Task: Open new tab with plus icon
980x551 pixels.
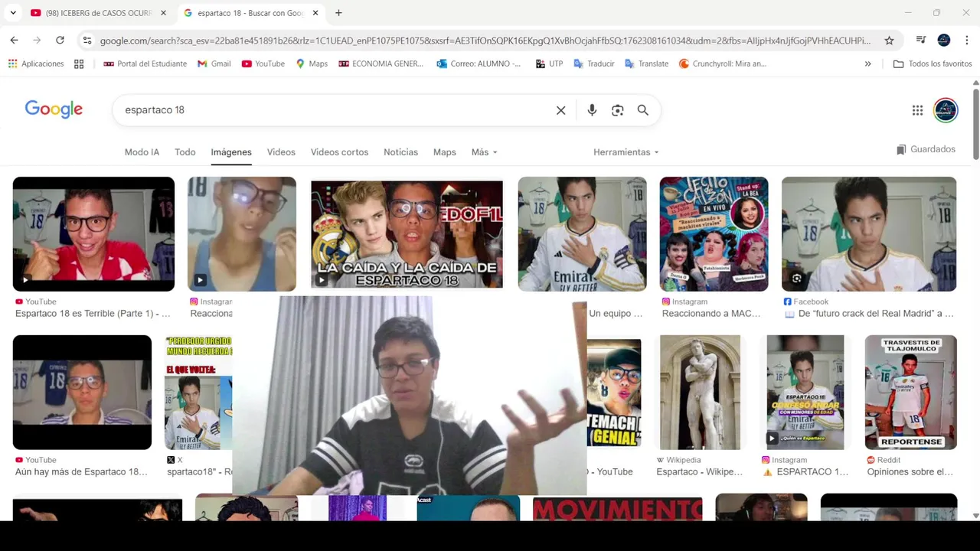Action: click(338, 13)
